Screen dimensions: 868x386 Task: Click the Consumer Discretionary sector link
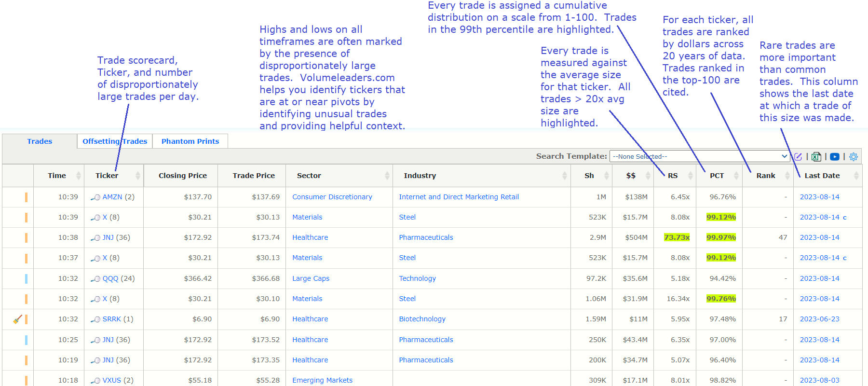pyautogui.click(x=332, y=197)
